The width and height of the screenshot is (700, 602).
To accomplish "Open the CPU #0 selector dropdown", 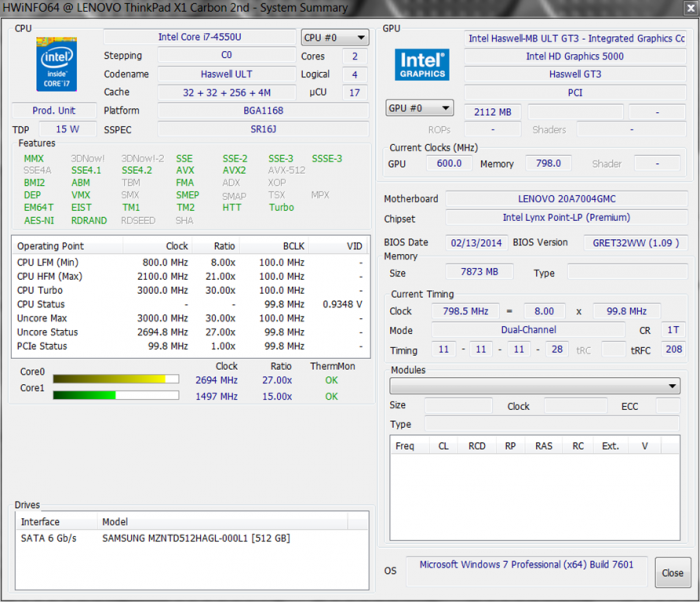I will click(x=335, y=38).
